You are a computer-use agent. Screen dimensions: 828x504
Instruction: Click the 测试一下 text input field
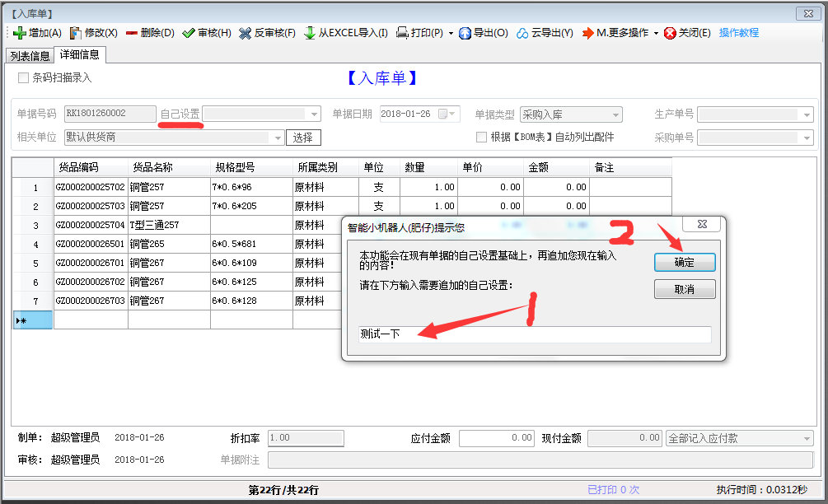(534, 334)
